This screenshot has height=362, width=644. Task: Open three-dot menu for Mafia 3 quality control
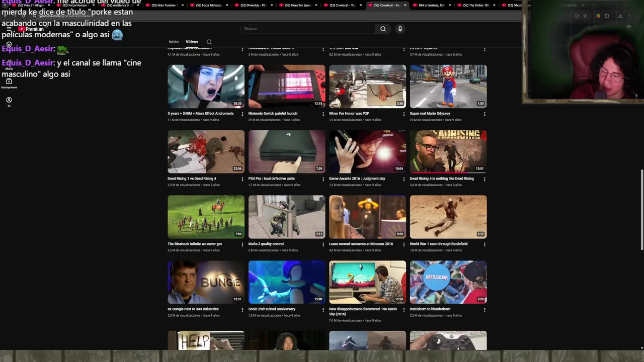323,244
